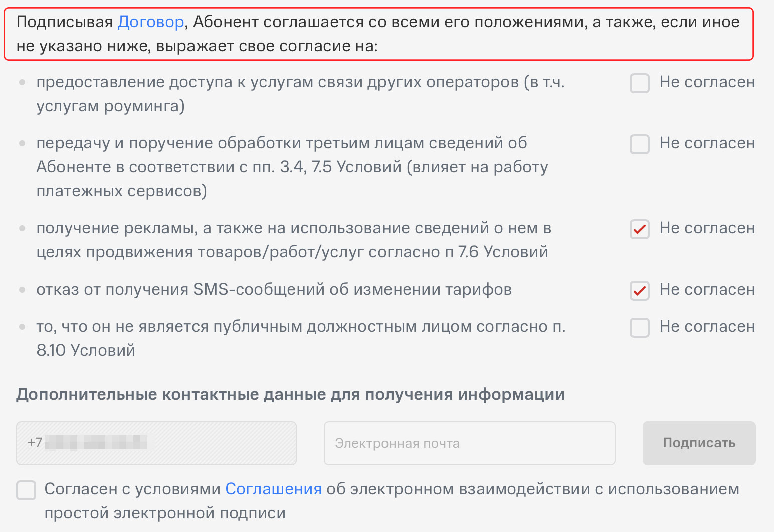The width and height of the screenshot is (774, 532).
Task: Click the masked +7 phone number field
Action: pyautogui.click(x=156, y=443)
